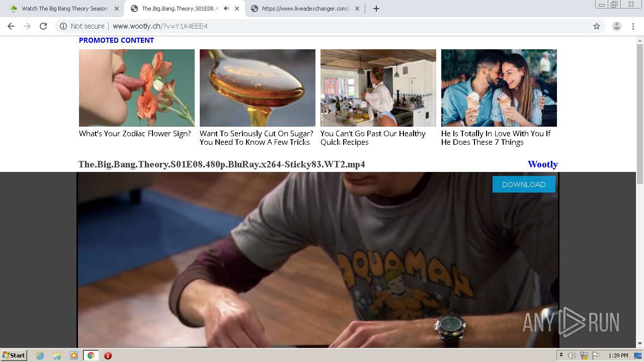
Task: Launch Internet Explorer from the taskbar
Action: tap(40, 355)
